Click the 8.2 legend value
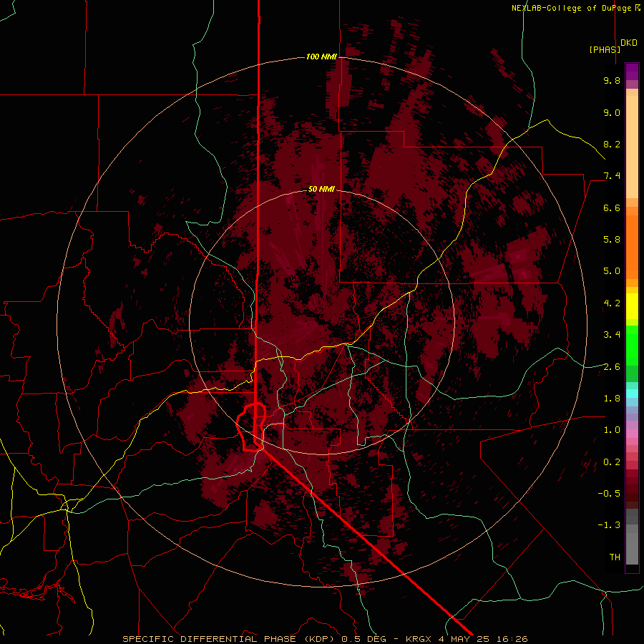644x644 pixels. 612,144
